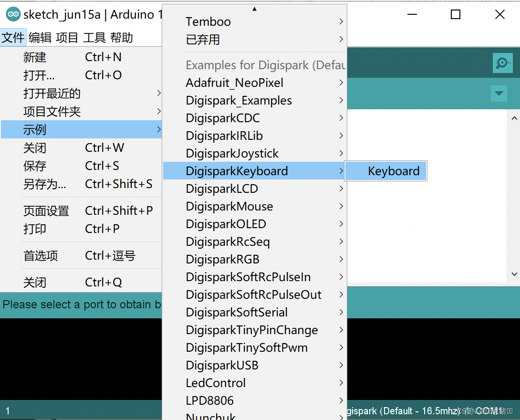The width and height of the screenshot is (520, 420).
Task: Select the highlighted 示例 menu entry
Action: tap(82, 129)
